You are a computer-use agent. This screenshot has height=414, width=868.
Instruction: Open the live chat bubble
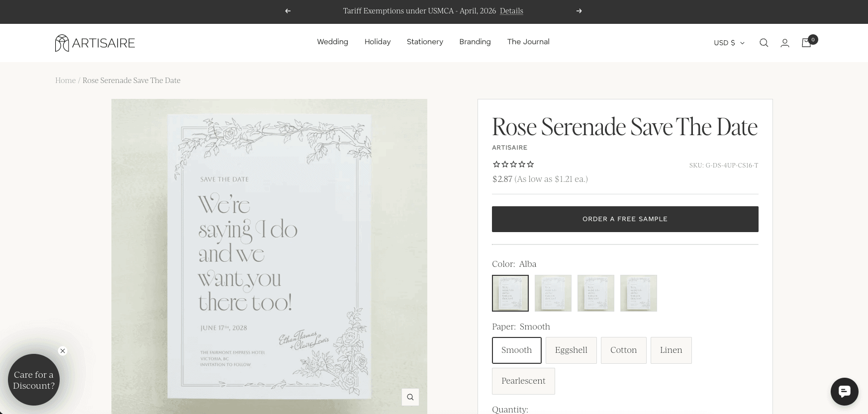[844, 392]
